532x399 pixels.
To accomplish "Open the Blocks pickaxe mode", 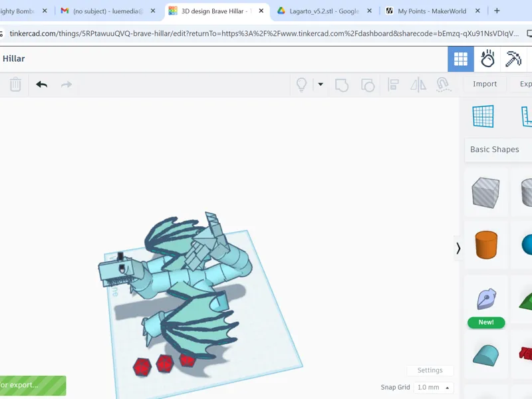I will pyautogui.click(x=513, y=59).
